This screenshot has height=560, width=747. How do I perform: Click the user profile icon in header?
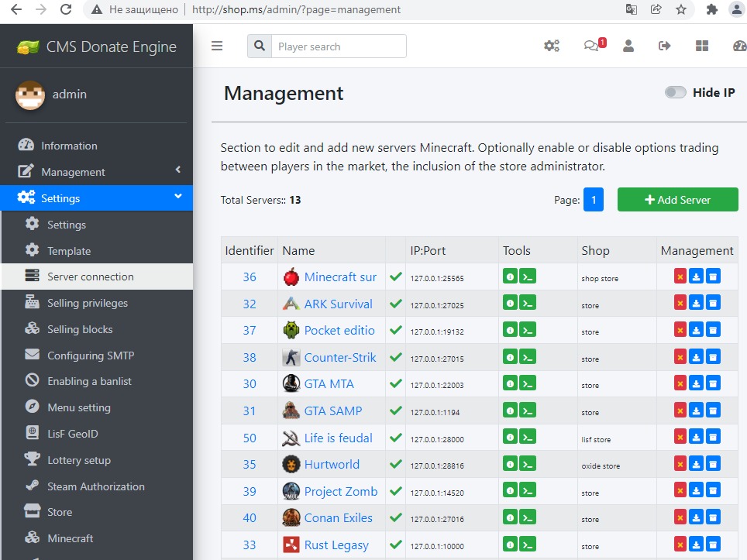(x=628, y=46)
